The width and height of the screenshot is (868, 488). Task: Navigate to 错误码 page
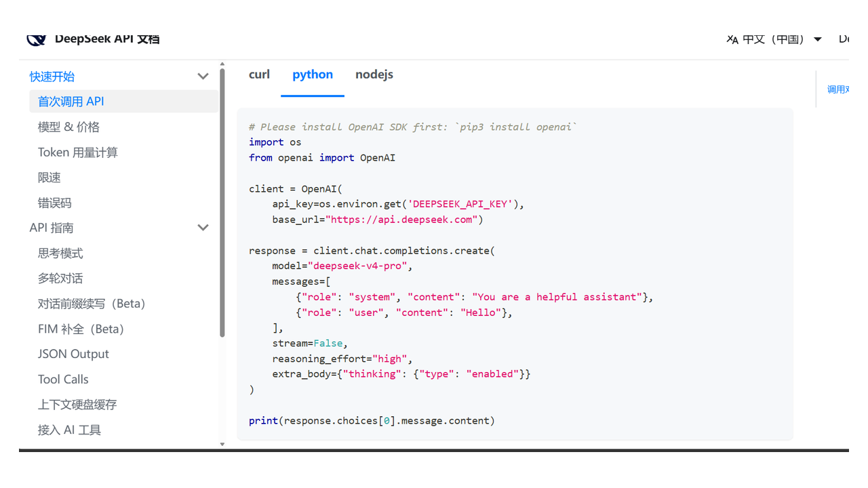tap(54, 203)
